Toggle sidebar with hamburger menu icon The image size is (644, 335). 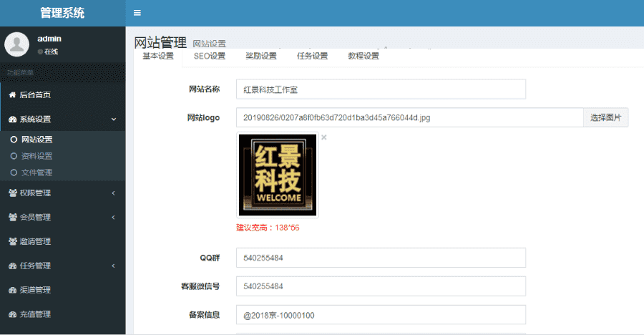(x=137, y=13)
